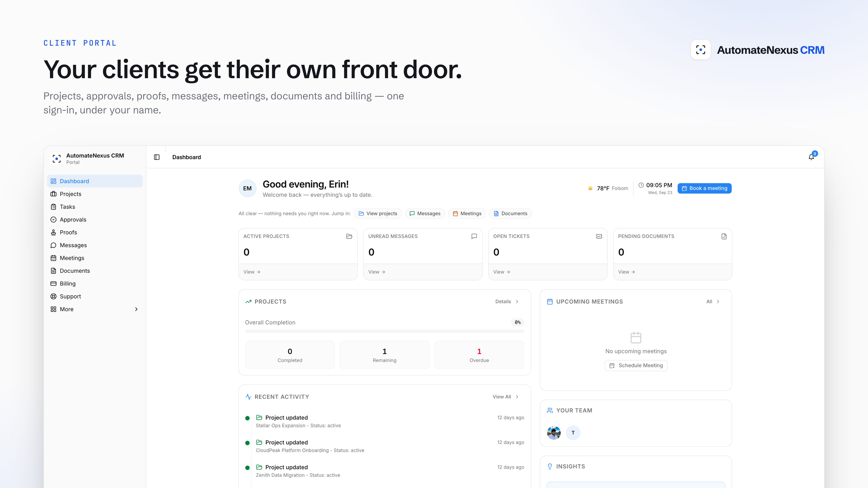Open Tasks from the sidebar

(x=95, y=207)
